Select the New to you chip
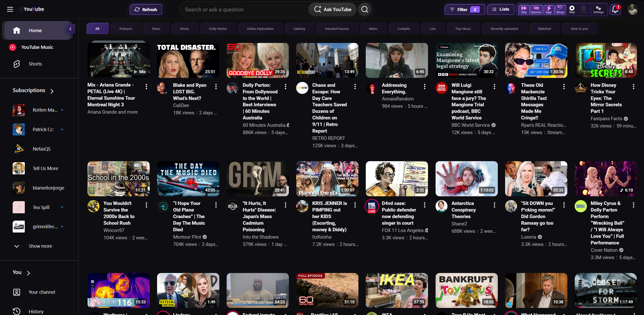The image size is (644, 315). pyautogui.click(x=579, y=29)
